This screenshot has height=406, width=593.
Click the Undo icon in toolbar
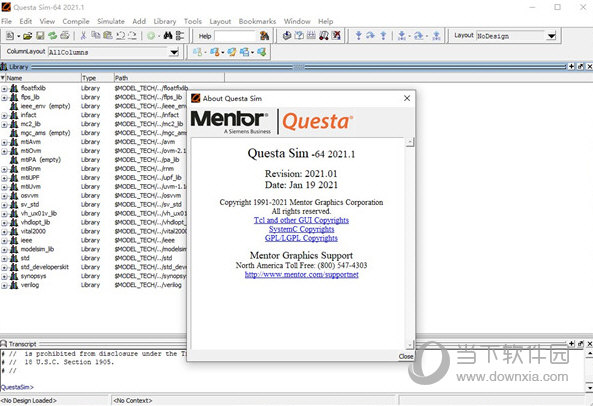121,36
